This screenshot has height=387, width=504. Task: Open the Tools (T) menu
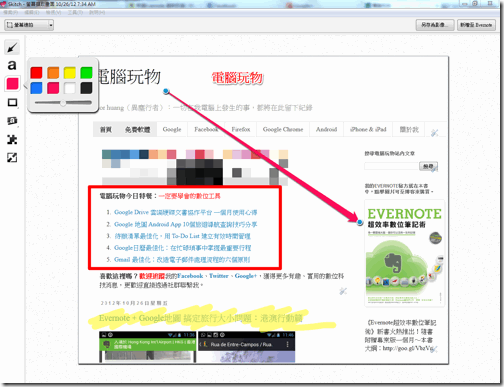point(75,12)
